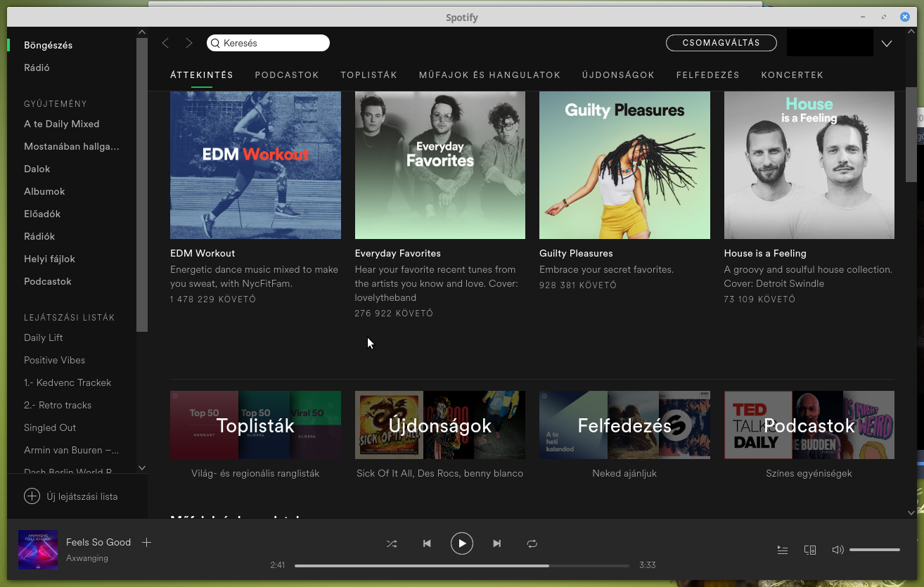Click the CSOMAGVÁLTÁS button
The height and width of the screenshot is (587, 924).
coord(721,43)
